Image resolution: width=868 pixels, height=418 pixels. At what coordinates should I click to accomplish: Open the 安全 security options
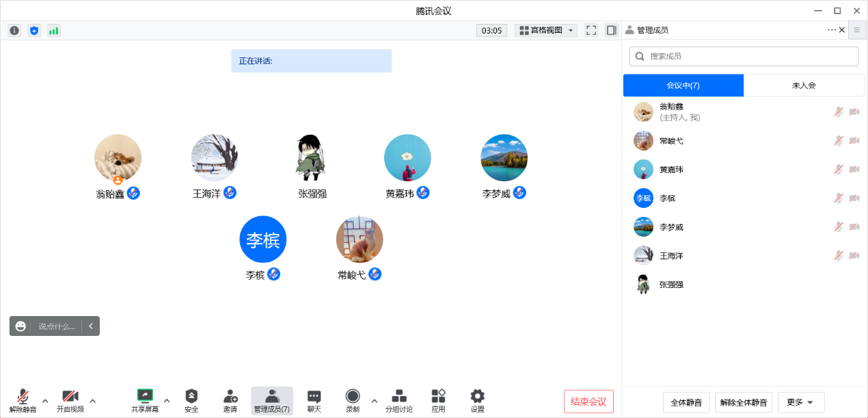(x=191, y=401)
